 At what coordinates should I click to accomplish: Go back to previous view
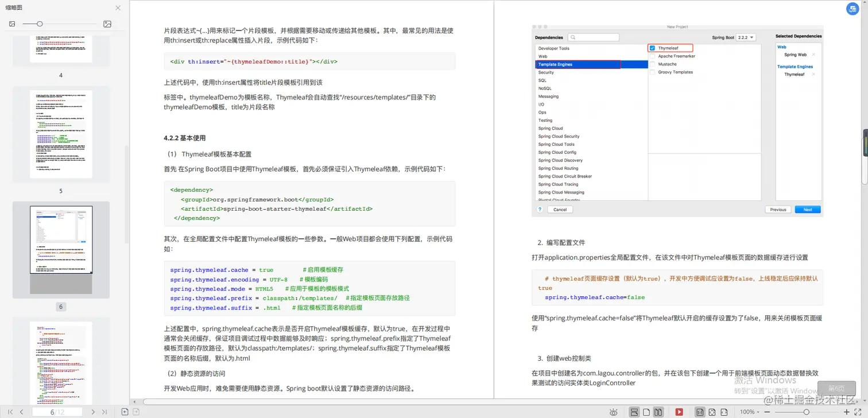click(x=125, y=412)
